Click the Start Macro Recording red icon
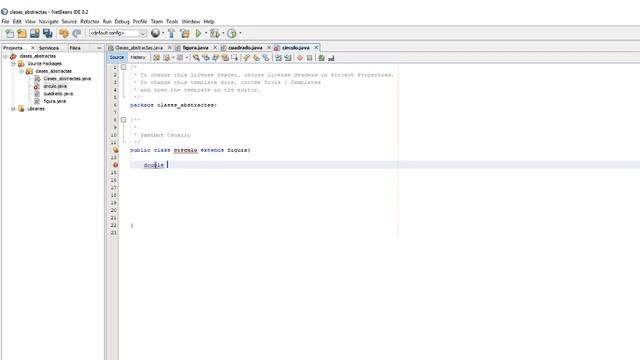The width and height of the screenshot is (640, 360). (300, 58)
